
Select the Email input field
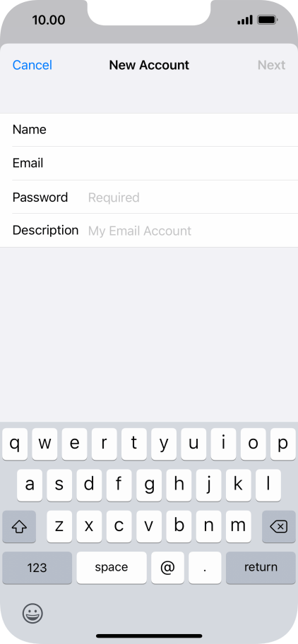pyautogui.click(x=149, y=164)
